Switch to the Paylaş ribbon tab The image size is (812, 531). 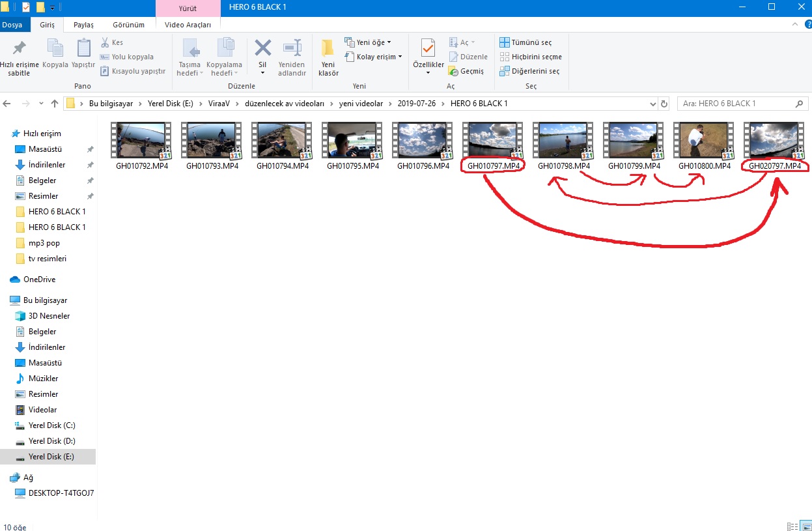pos(83,25)
